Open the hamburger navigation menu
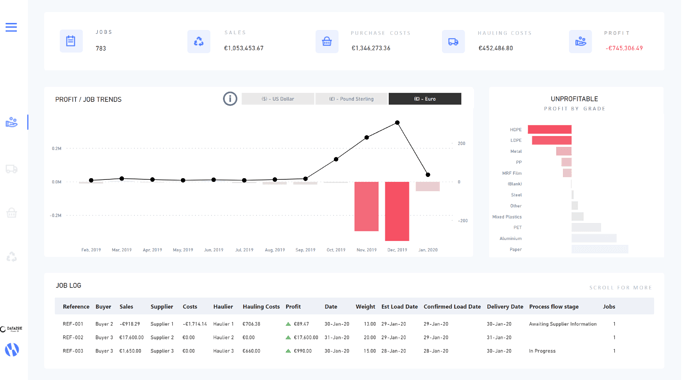The width and height of the screenshot is (690, 380). coord(11,27)
